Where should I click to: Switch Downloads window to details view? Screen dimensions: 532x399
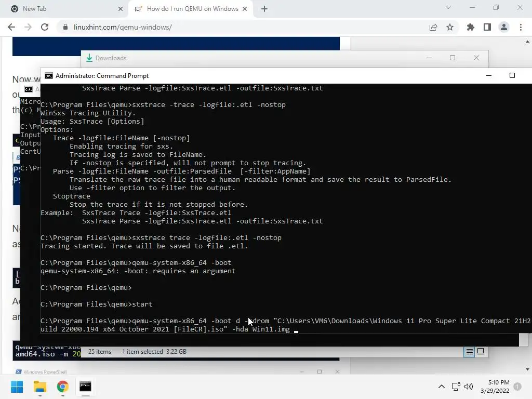469,352
